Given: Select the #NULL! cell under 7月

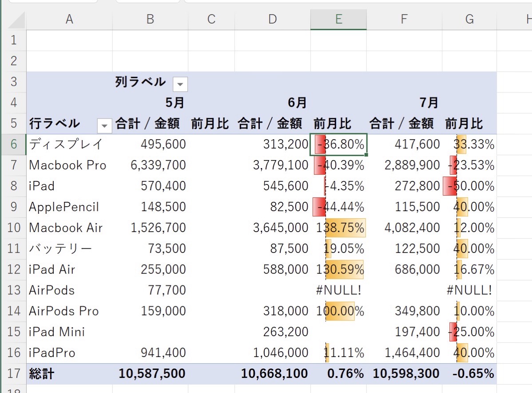Looking at the screenshot, I should pos(469,290).
